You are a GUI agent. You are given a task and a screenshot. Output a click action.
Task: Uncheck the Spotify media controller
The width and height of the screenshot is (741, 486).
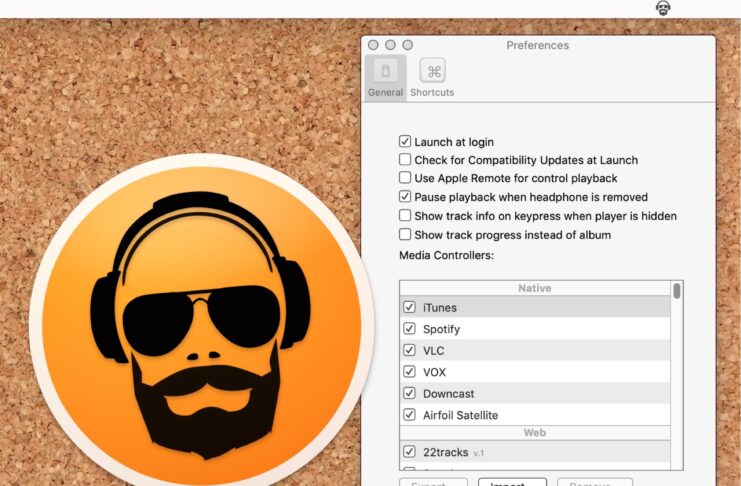(409, 329)
